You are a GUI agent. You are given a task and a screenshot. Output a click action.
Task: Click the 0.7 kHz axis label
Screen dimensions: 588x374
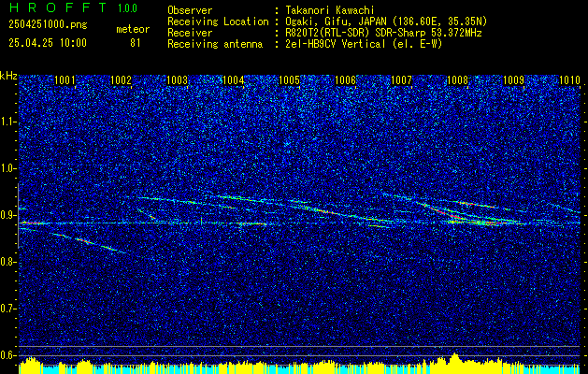pyautogui.click(x=8, y=309)
